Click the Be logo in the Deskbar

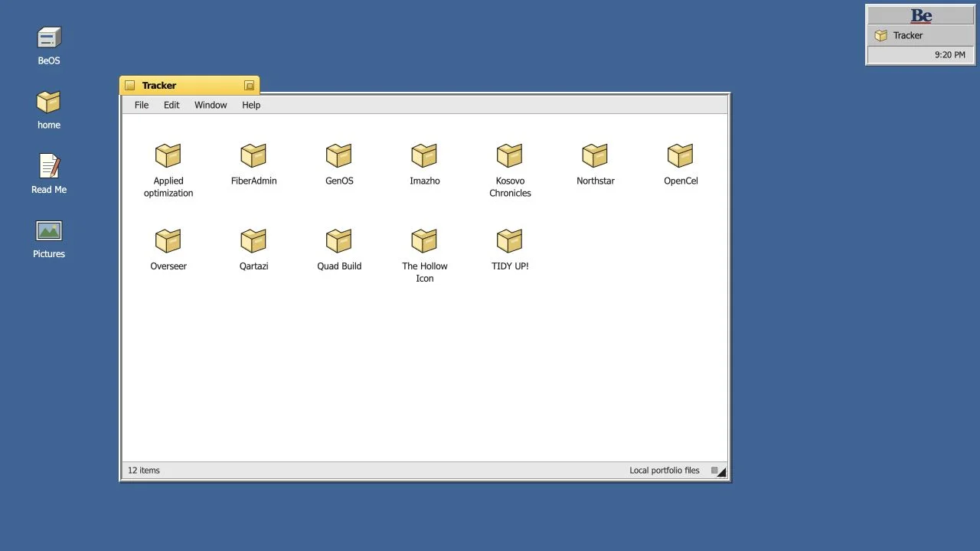tap(921, 15)
